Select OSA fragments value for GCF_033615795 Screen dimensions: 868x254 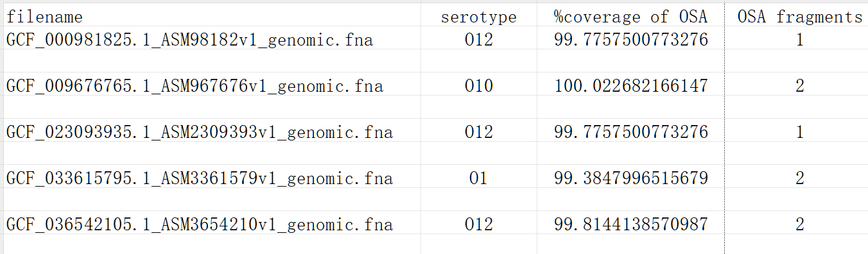(800, 178)
